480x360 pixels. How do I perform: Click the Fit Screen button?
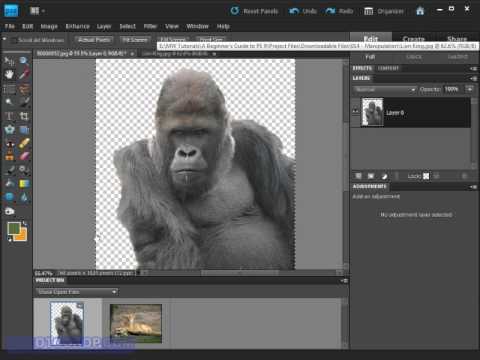[135, 40]
